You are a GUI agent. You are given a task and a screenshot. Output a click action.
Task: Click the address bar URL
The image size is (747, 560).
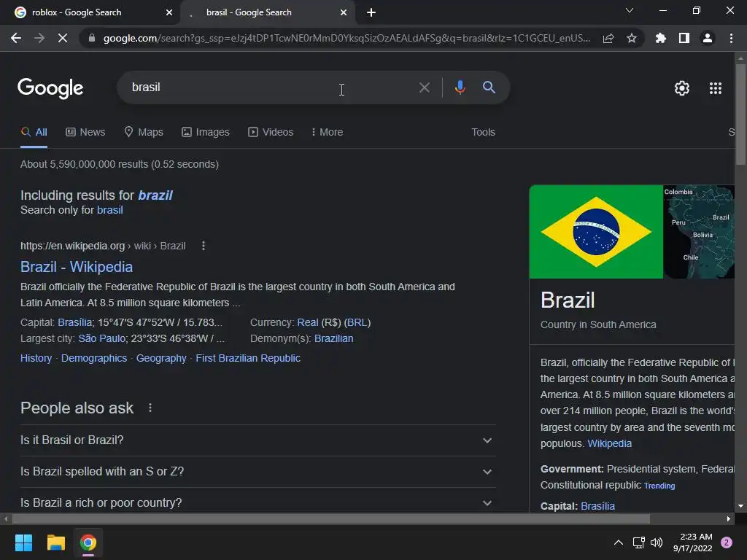(347, 38)
